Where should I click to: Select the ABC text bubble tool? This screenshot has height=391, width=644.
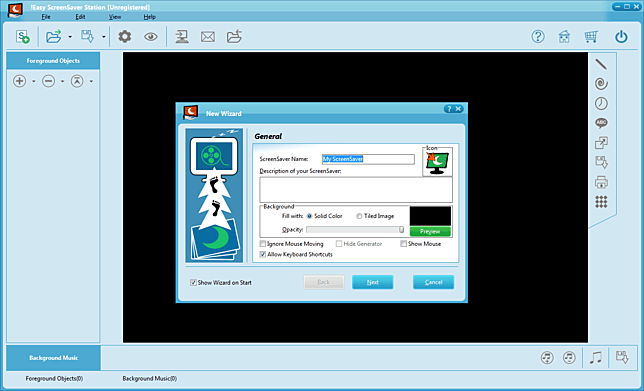601,123
